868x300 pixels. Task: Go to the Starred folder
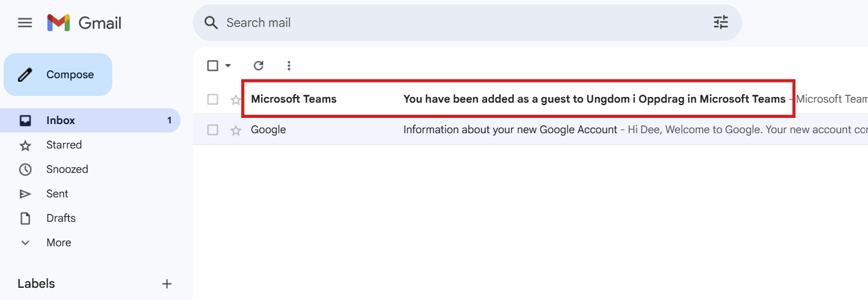(x=63, y=145)
